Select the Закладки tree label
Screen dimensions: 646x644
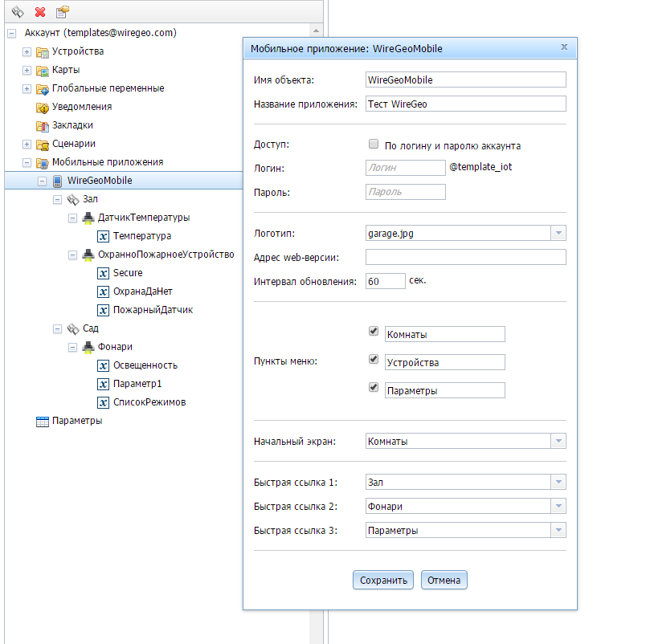tap(72, 125)
